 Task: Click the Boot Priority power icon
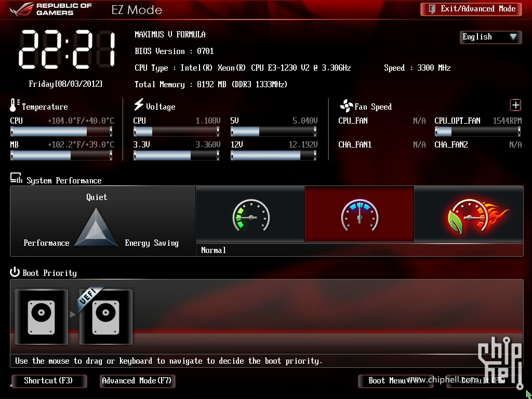[15, 272]
